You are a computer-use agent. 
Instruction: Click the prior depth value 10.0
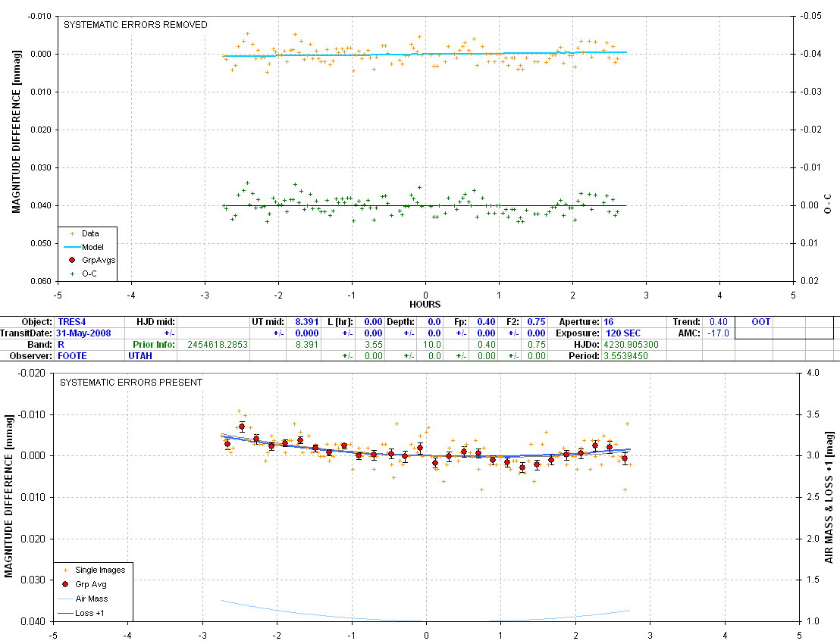point(432,344)
